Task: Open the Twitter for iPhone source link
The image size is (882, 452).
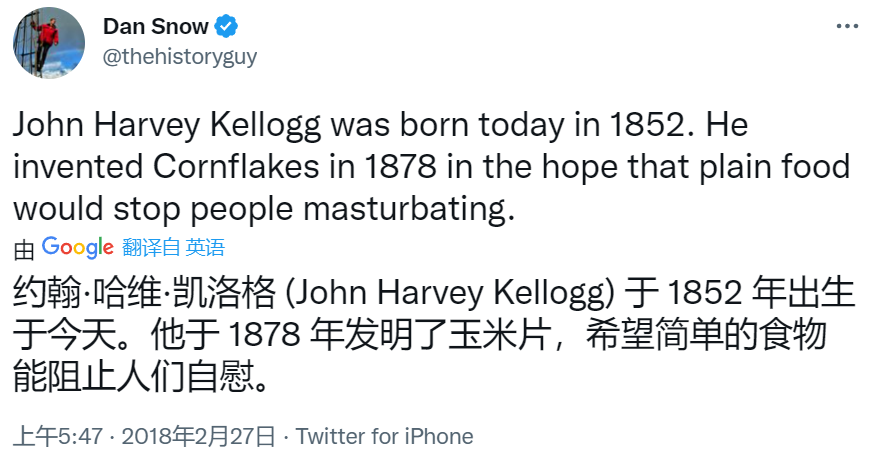Action: [x=385, y=436]
